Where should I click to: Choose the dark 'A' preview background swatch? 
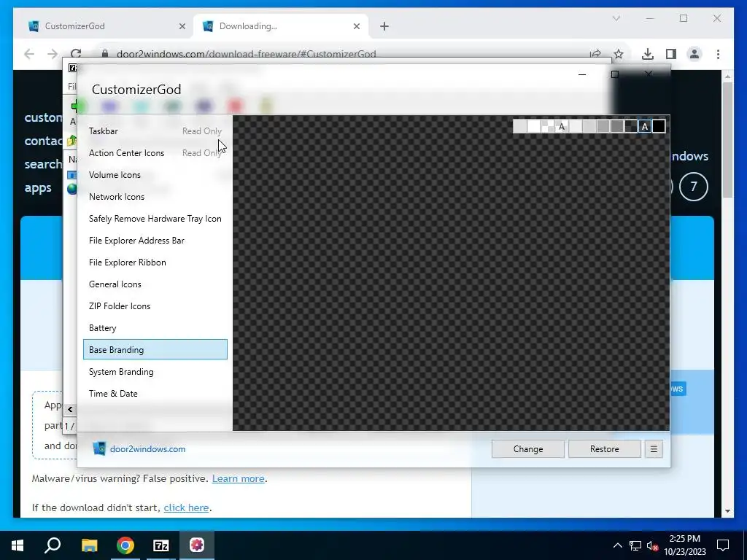[x=645, y=126]
